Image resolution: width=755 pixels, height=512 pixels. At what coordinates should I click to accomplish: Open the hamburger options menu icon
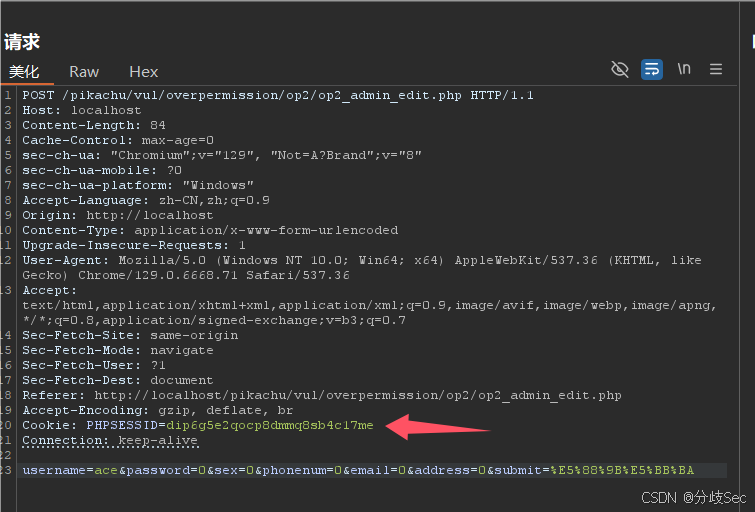(x=716, y=69)
